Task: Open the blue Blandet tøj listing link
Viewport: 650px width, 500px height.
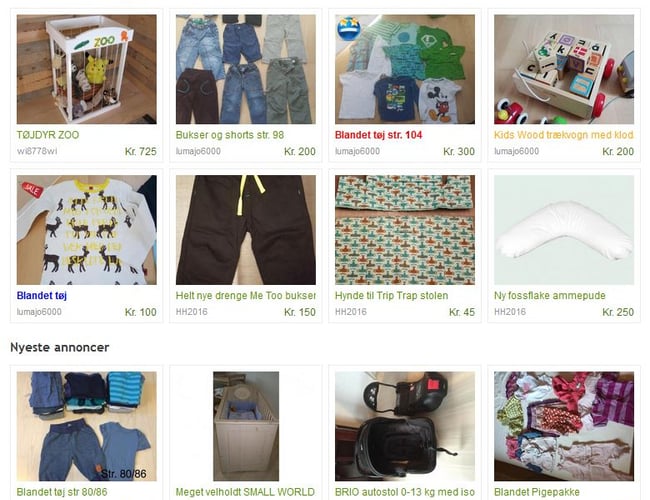Action: click(41, 296)
